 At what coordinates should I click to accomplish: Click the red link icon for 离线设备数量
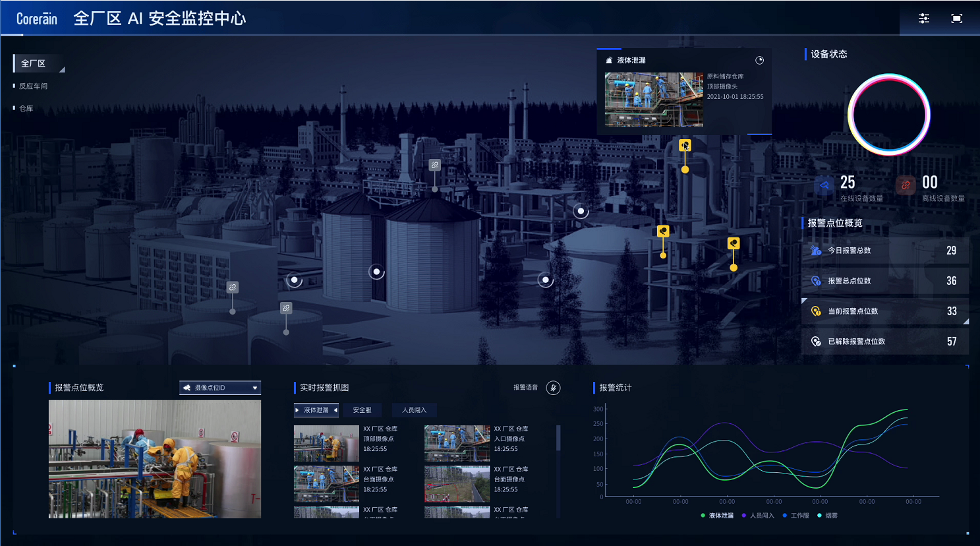[906, 185]
